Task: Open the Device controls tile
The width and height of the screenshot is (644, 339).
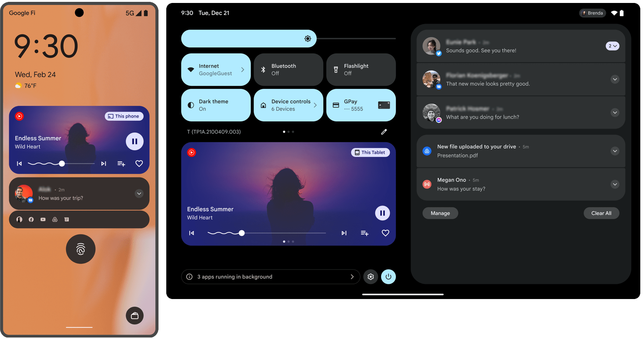Action: click(x=288, y=105)
